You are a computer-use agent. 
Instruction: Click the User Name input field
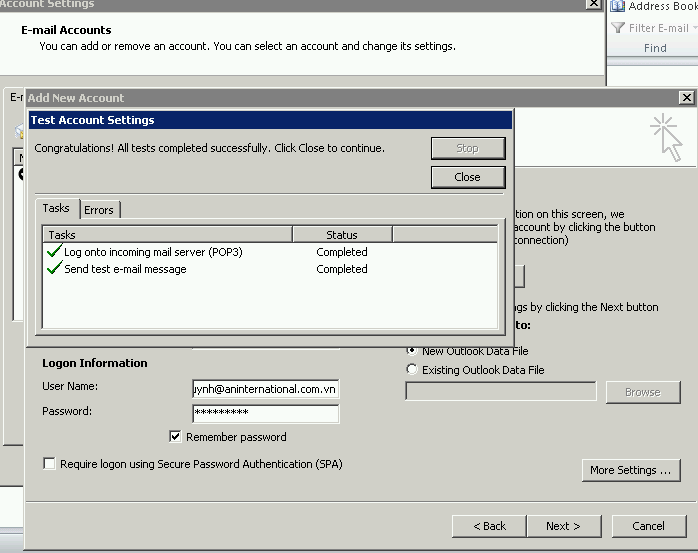[266, 389]
